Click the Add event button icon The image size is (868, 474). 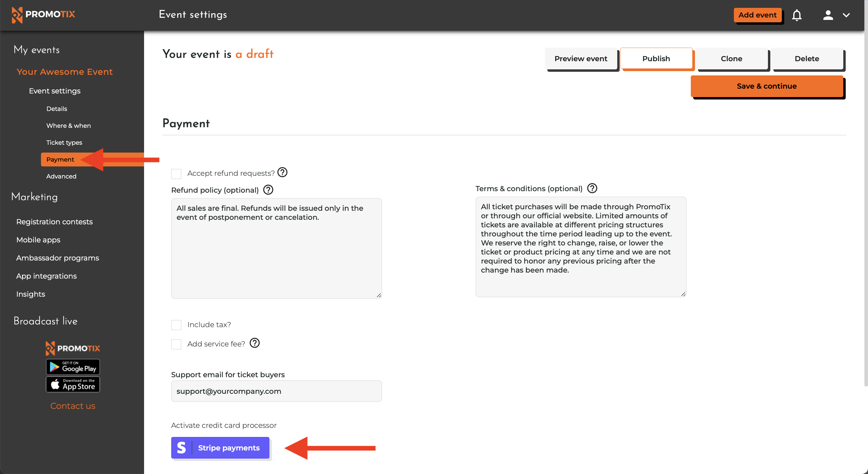pyautogui.click(x=757, y=14)
